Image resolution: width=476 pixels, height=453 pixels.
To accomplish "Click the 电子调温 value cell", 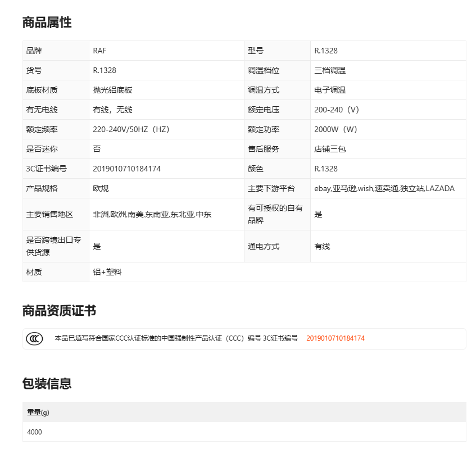I will click(x=330, y=90).
